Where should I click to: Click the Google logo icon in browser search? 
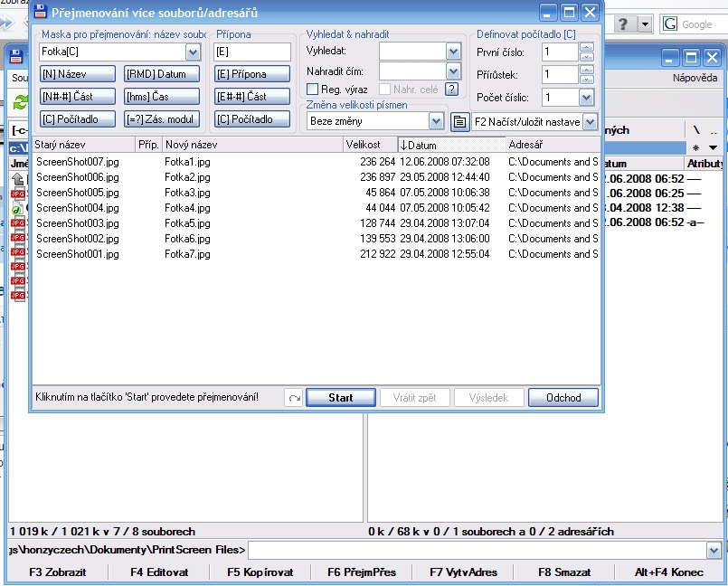[669, 24]
